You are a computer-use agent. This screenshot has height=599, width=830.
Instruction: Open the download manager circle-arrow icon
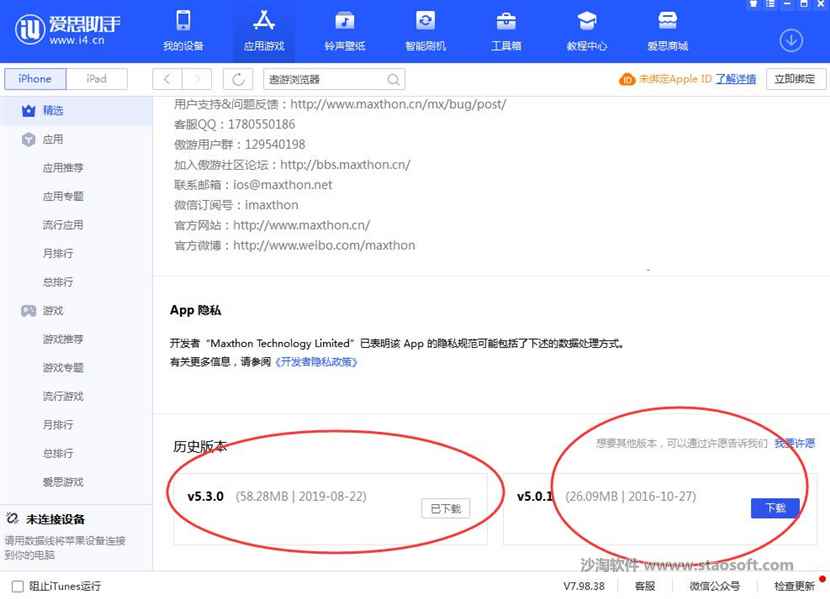click(791, 40)
